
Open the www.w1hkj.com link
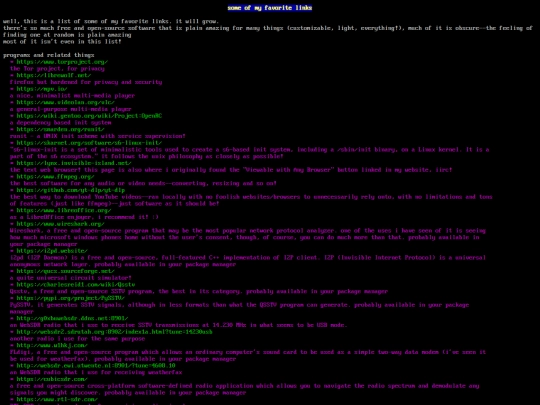52,345
